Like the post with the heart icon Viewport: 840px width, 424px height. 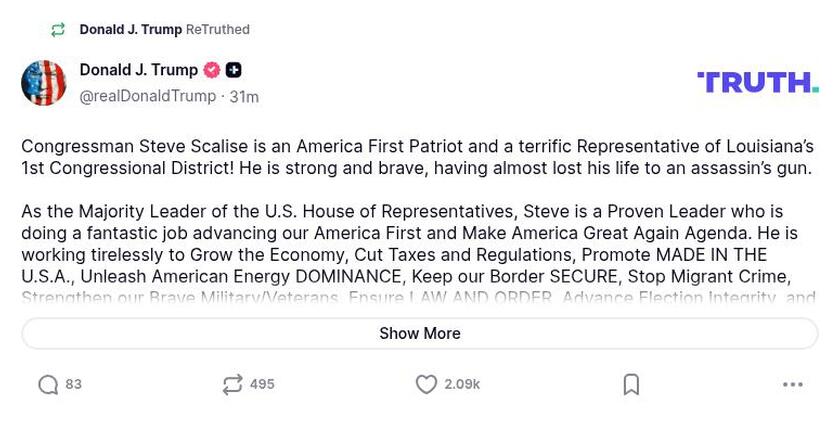(x=426, y=385)
